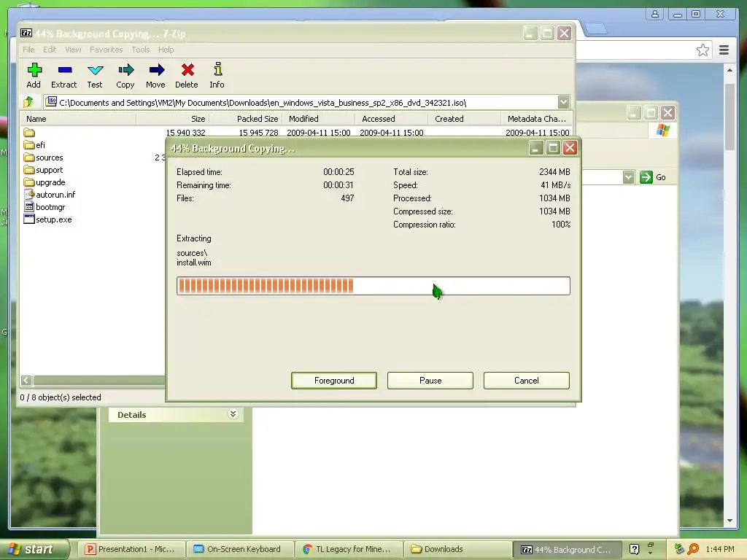Click the horizontal scrollbar in file list
747x560 pixels.
(98, 380)
